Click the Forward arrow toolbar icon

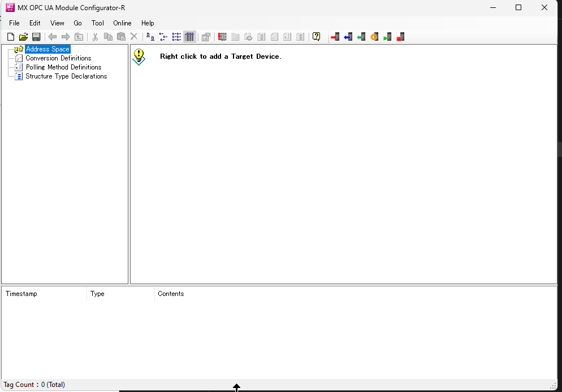(x=66, y=37)
